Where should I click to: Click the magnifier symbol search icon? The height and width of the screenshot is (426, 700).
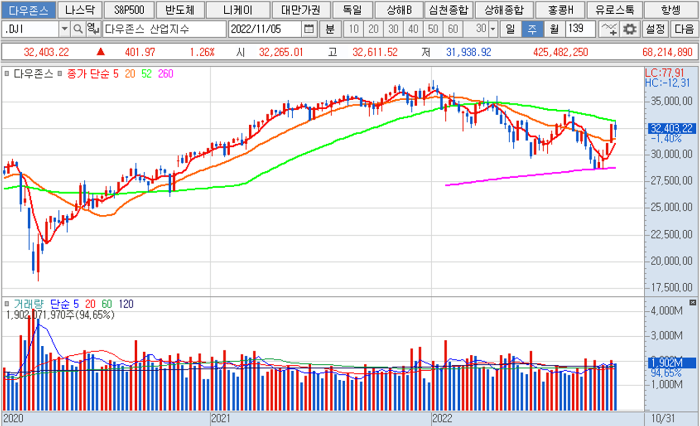[x=78, y=29]
